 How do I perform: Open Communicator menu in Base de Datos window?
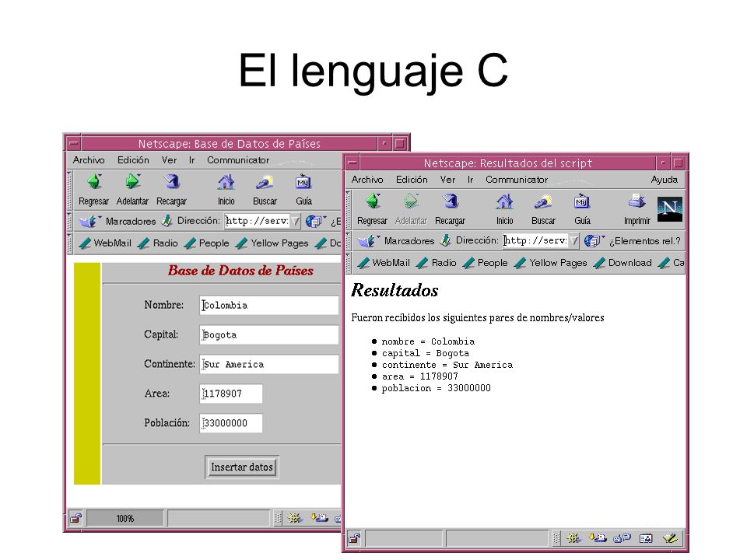coord(238,160)
